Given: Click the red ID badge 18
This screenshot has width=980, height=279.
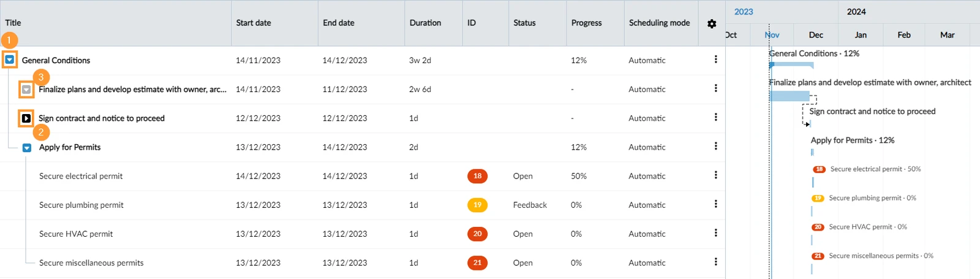Looking at the screenshot, I should 477,176.
